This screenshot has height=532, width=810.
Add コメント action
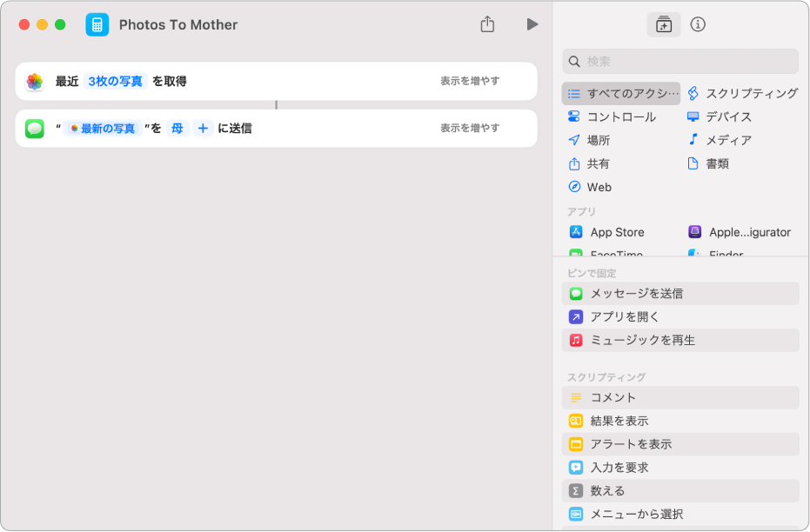pyautogui.click(x=680, y=397)
